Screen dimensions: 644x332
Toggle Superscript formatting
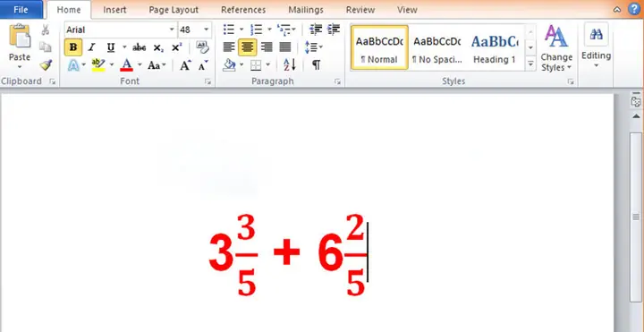point(176,47)
